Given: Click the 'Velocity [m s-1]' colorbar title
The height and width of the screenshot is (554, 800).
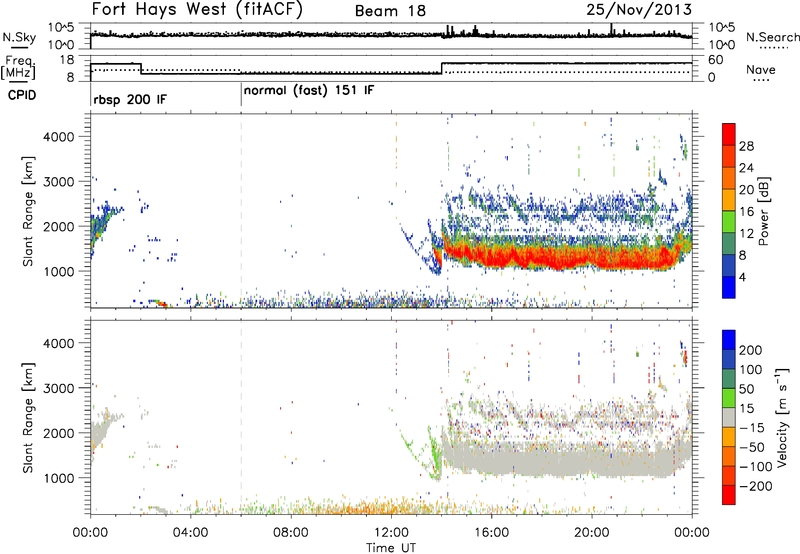Looking at the screenshot, I should 782,417.
